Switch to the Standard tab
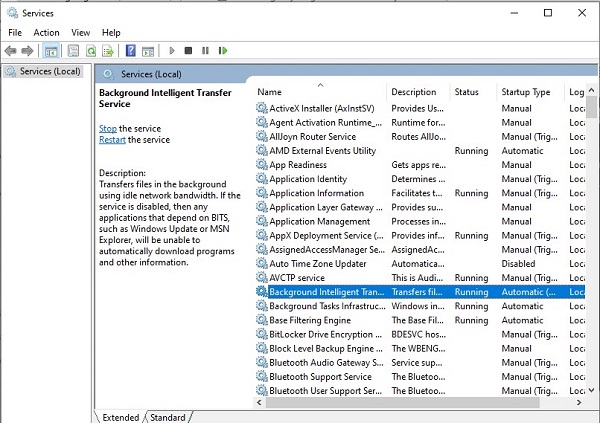 (x=168, y=417)
